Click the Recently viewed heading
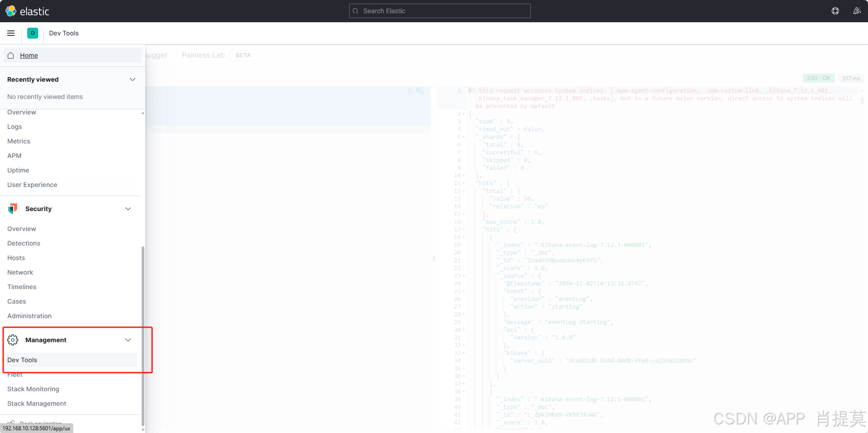 33,79
